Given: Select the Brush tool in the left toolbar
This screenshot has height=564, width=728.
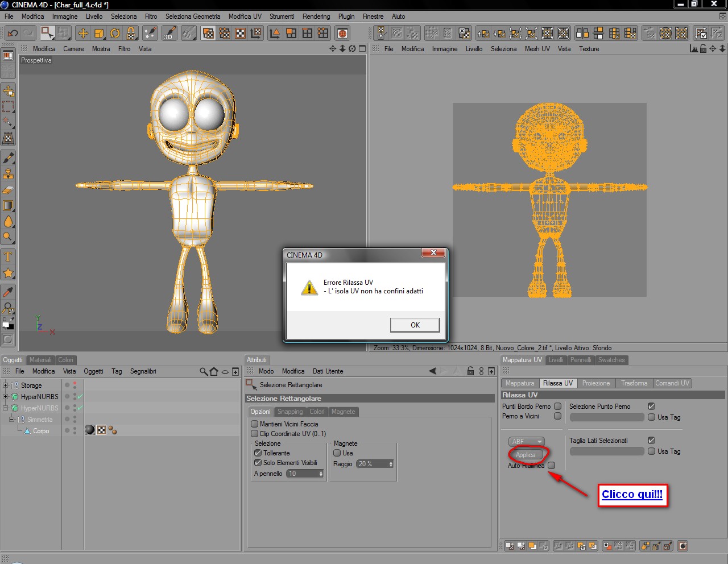Looking at the screenshot, I should coord(8,157).
